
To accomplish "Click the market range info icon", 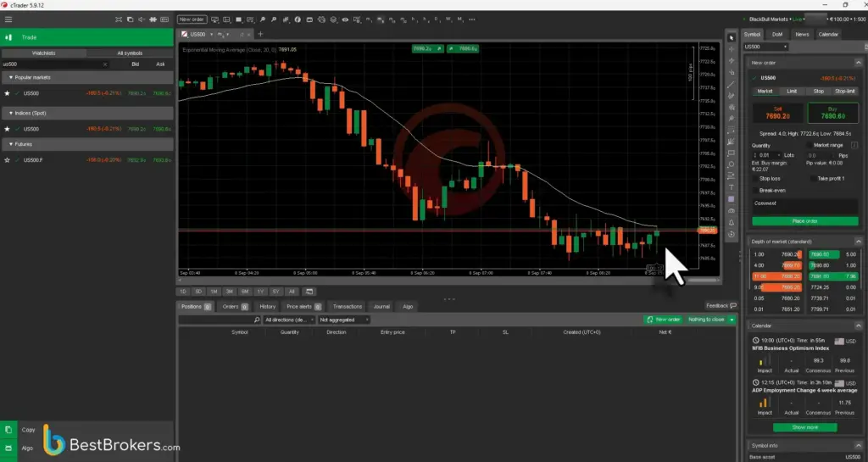I will (854, 145).
